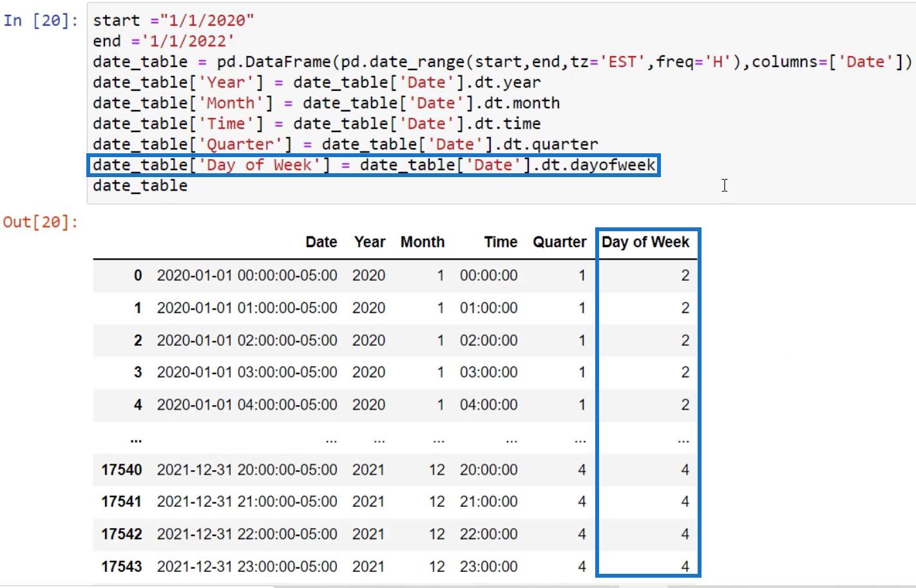916x588 pixels.
Task: Click Time cell 02:00:00
Action: point(489,340)
